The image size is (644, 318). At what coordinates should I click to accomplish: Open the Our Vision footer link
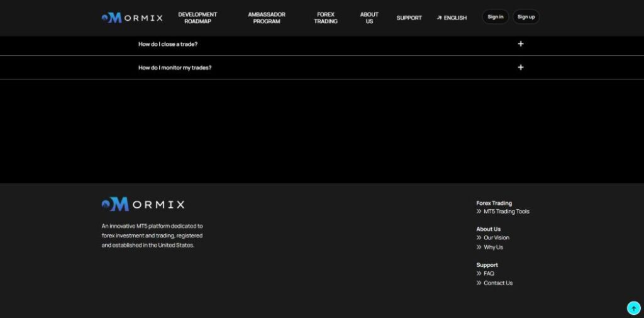click(x=496, y=238)
